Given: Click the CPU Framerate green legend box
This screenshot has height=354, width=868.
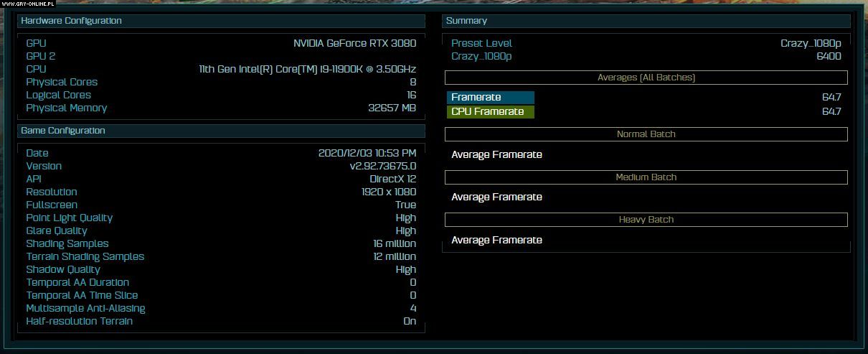Looking at the screenshot, I should tap(490, 112).
